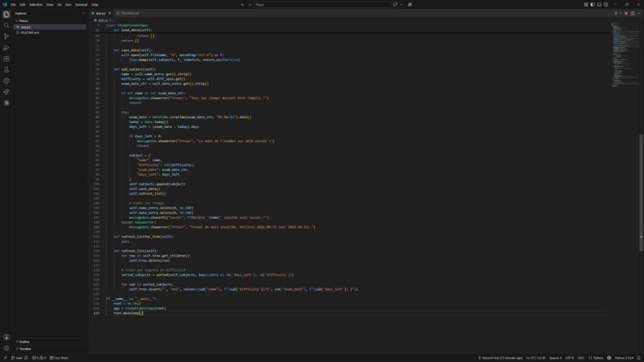Click the Python 3.14.4 interpreter selector
The image size is (644, 362).
624,358
